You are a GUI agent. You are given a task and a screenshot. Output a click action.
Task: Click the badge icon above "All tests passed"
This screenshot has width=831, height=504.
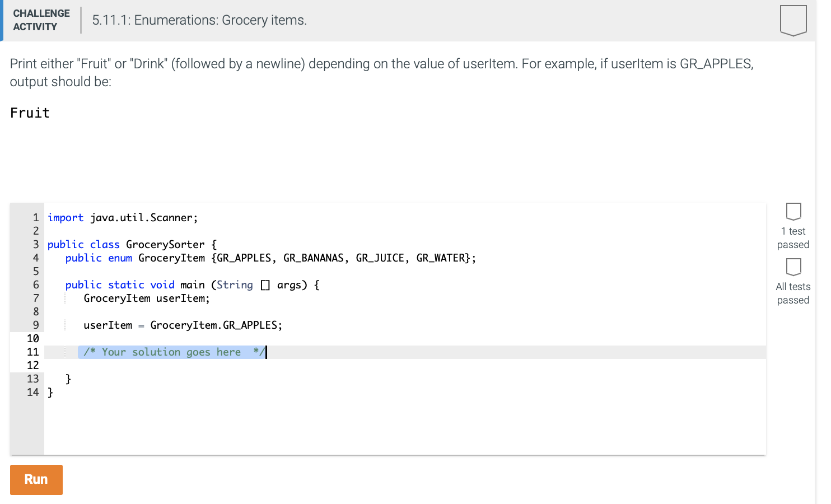(x=793, y=267)
